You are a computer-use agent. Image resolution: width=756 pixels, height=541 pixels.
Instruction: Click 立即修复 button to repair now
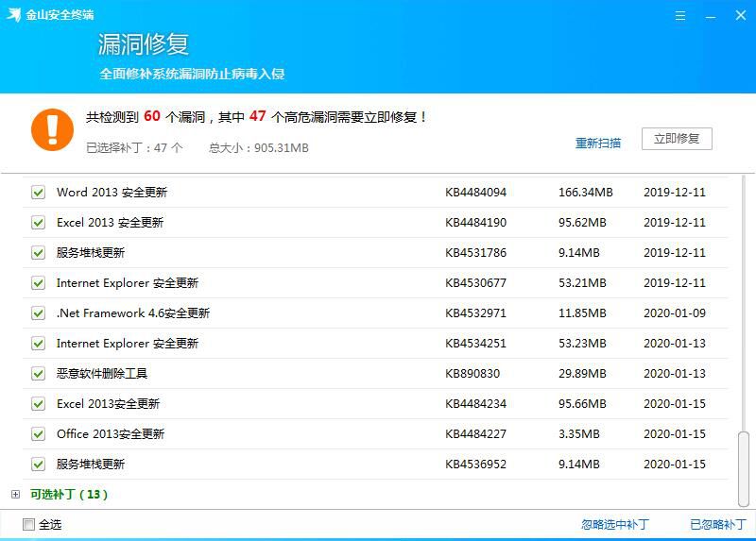(x=677, y=139)
